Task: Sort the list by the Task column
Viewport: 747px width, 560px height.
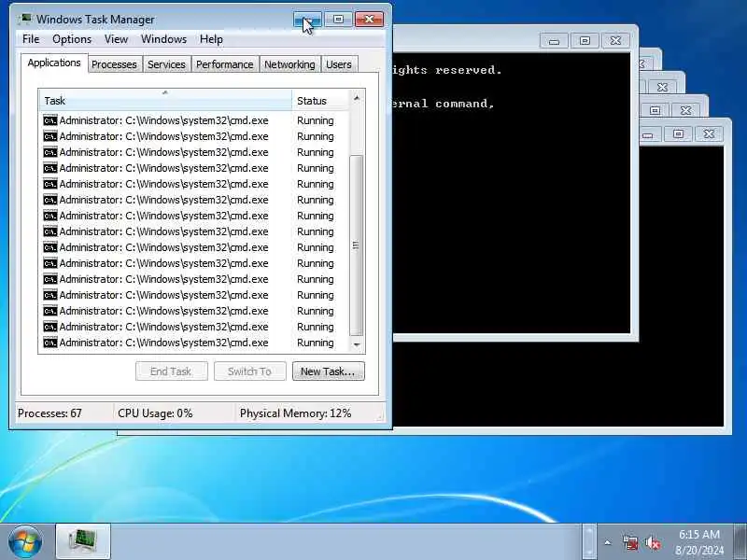Action: [165, 101]
